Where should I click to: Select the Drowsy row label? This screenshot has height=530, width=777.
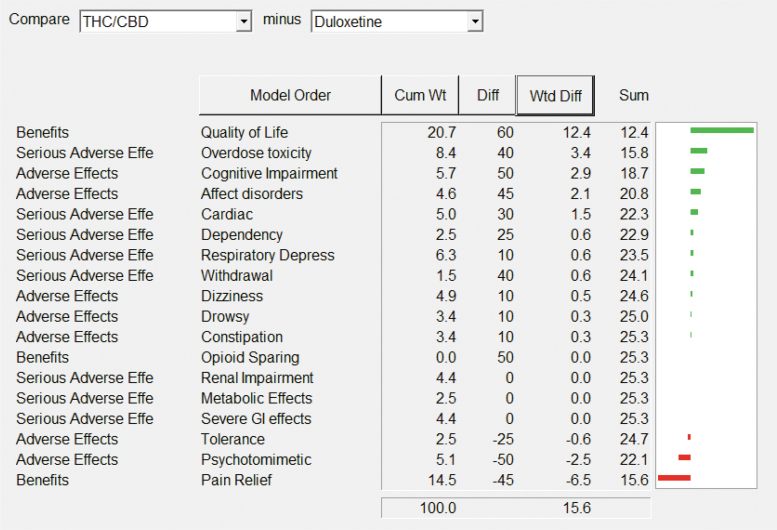click(x=225, y=316)
